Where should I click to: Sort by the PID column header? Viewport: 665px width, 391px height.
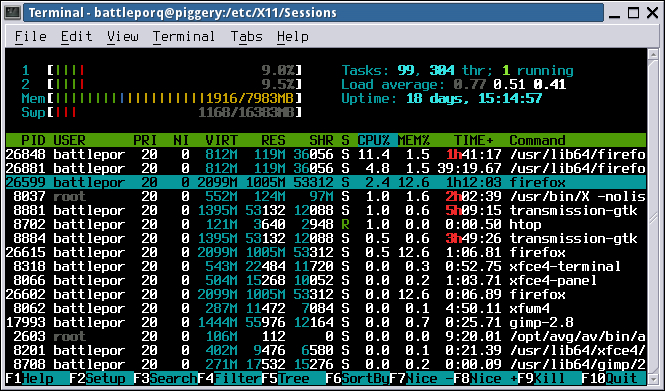click(x=33, y=140)
